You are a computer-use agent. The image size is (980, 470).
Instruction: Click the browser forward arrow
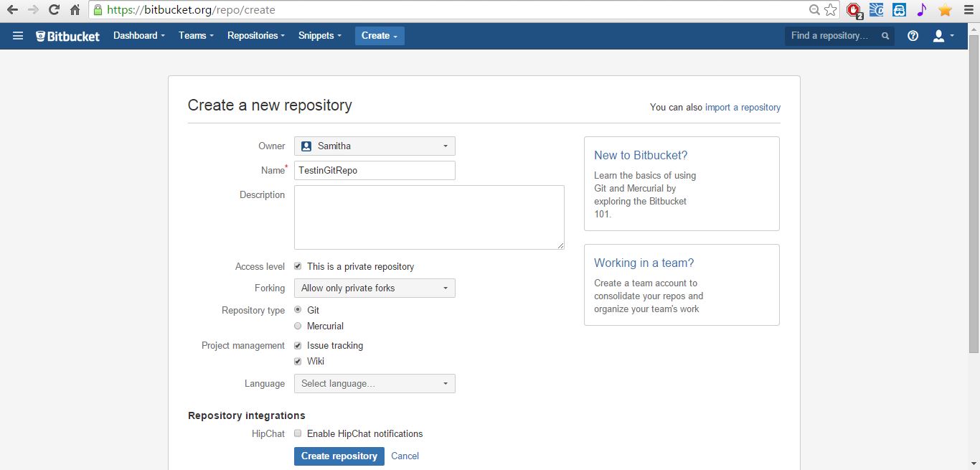33,10
